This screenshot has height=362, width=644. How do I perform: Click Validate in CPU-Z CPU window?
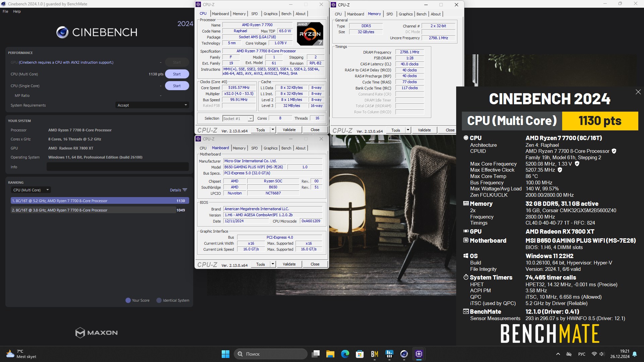pyautogui.click(x=289, y=130)
